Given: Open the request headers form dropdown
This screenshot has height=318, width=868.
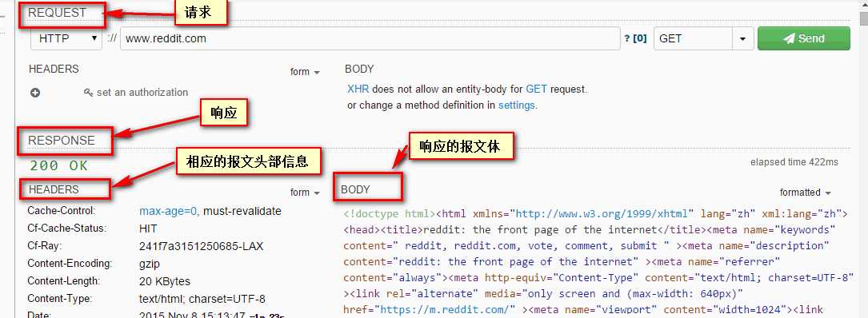Looking at the screenshot, I should 305,72.
